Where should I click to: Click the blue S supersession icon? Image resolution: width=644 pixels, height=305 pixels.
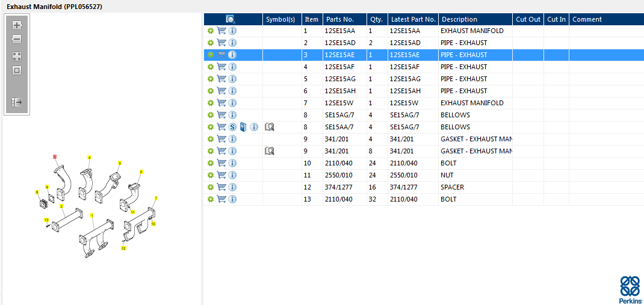pyautogui.click(x=232, y=127)
